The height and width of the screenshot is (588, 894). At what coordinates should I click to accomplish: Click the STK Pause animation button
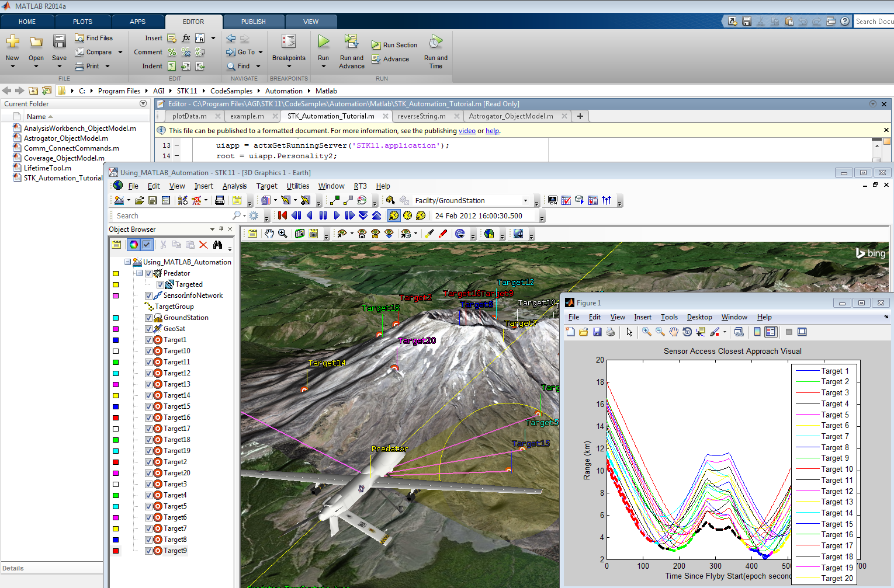point(323,215)
